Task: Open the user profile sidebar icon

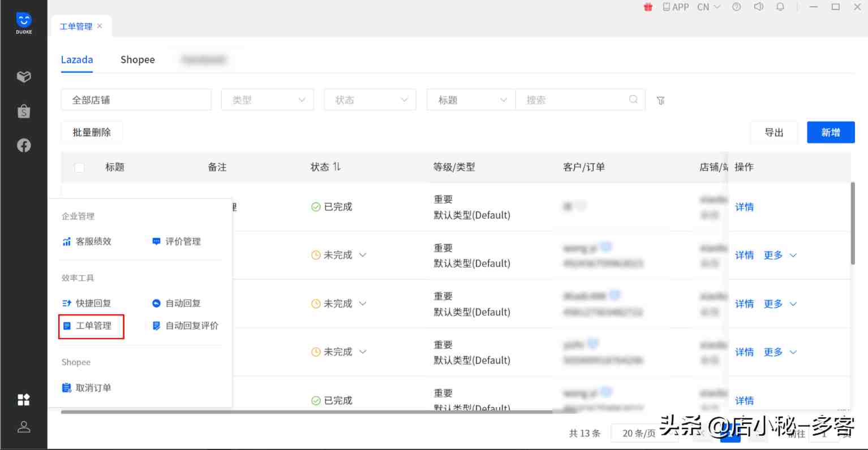Action: pos(24,427)
